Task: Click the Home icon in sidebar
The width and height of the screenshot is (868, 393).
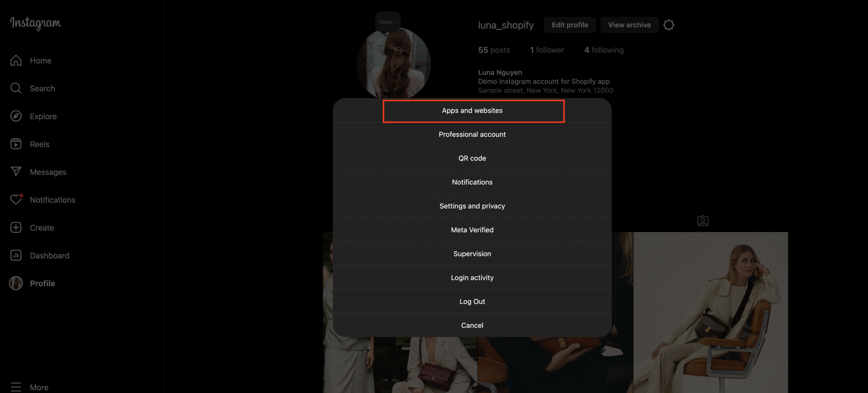Action: (16, 61)
